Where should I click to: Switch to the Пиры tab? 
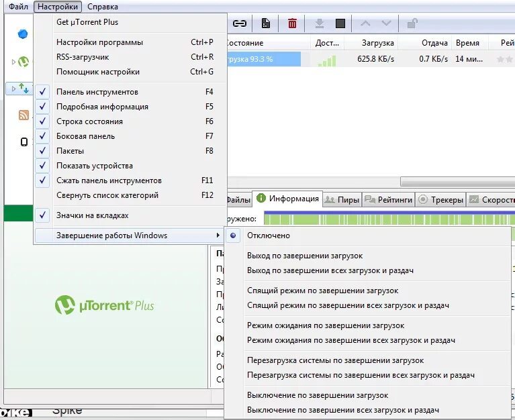point(342,199)
